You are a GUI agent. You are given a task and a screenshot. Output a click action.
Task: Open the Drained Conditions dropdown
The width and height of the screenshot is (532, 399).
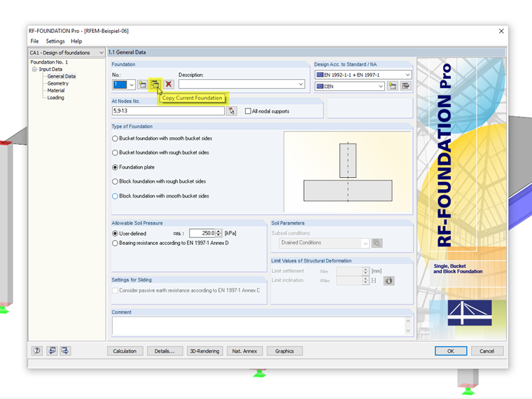click(365, 243)
